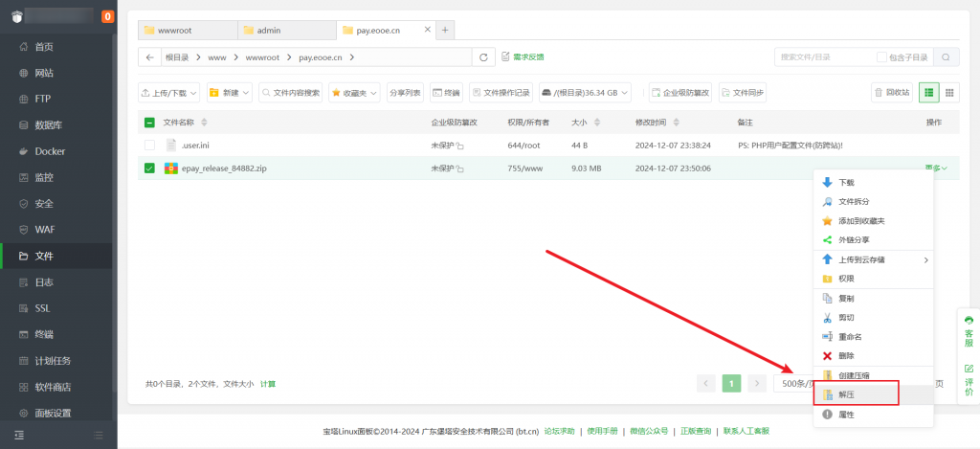Screen dimensions: 980x449
Task: Open the favorites dropdown
Action: pos(354,93)
